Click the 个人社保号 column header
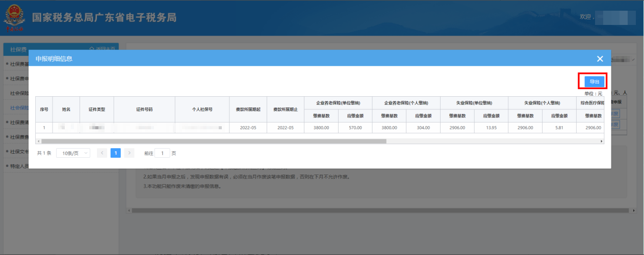Viewport: 644px width, 255px height. click(202, 109)
